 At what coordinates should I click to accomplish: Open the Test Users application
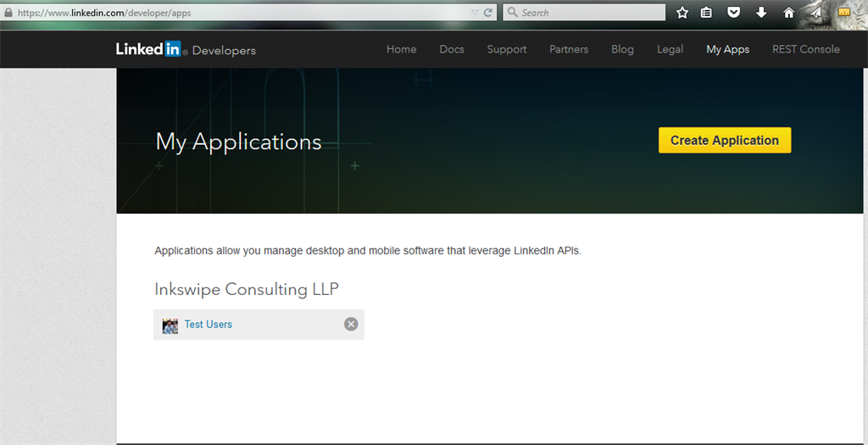(x=209, y=325)
